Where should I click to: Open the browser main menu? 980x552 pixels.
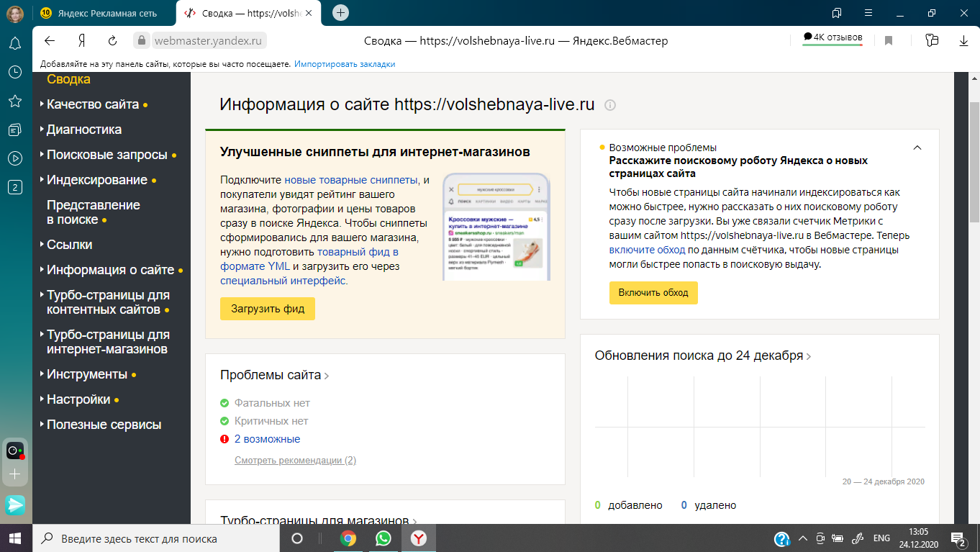coord(868,13)
